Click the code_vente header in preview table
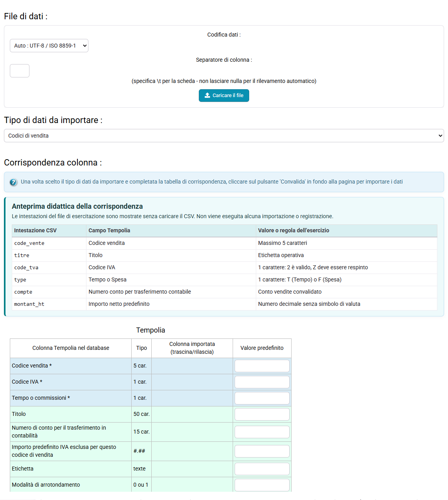The image size is (448, 500). (29, 243)
